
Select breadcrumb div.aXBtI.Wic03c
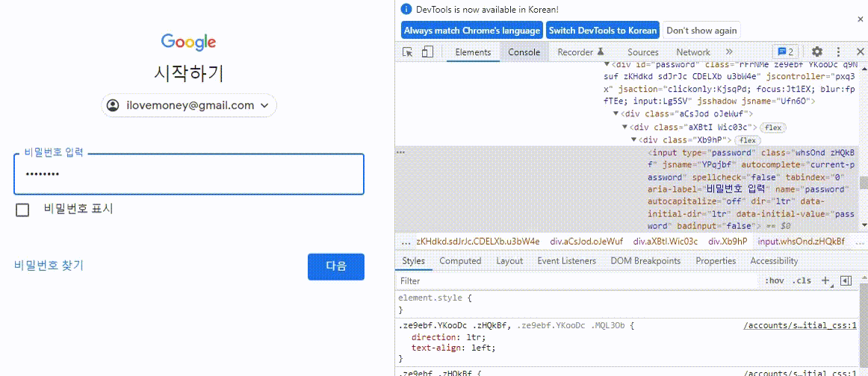coord(665,242)
